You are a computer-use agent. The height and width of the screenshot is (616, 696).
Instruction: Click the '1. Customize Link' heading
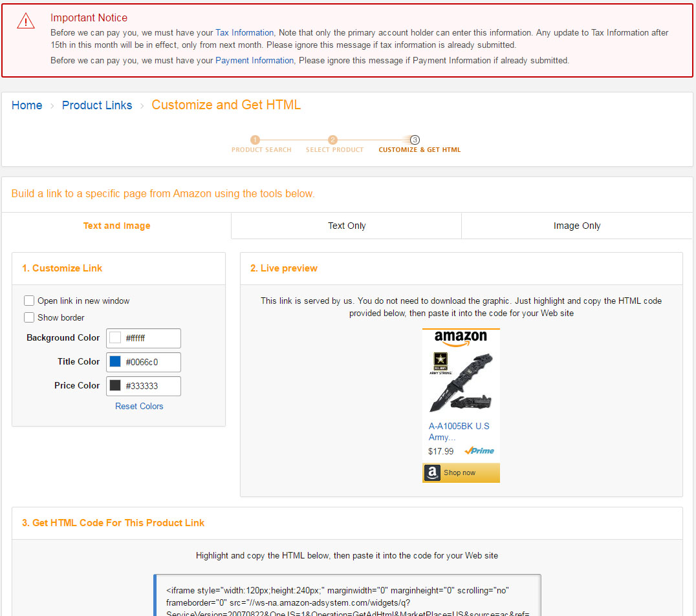[x=62, y=268]
